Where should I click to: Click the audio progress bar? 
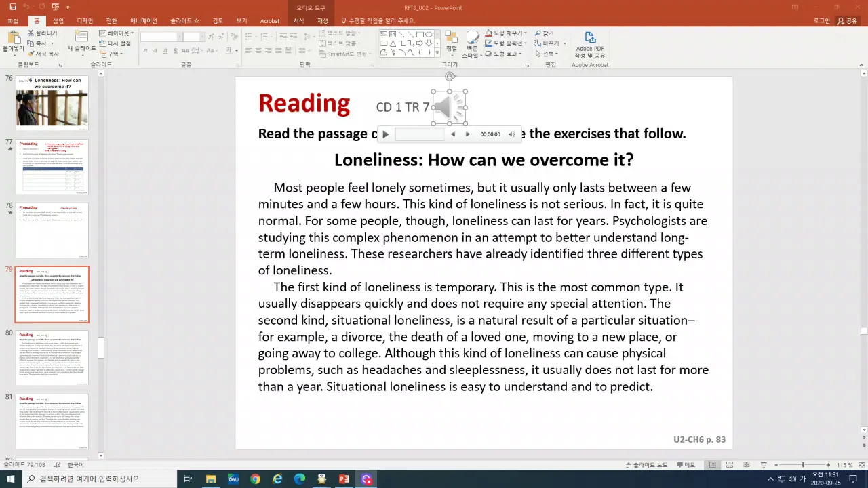tap(420, 134)
